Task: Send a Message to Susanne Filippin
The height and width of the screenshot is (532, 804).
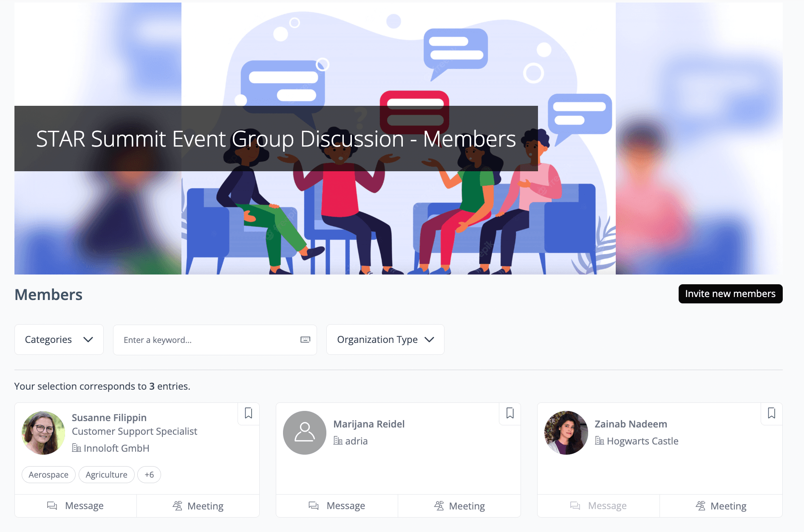Action: point(76,506)
